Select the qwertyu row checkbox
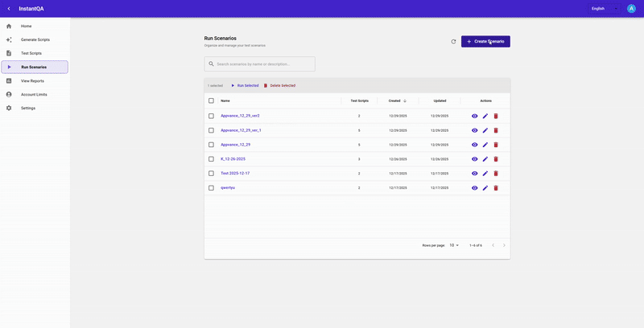 pyautogui.click(x=212, y=187)
